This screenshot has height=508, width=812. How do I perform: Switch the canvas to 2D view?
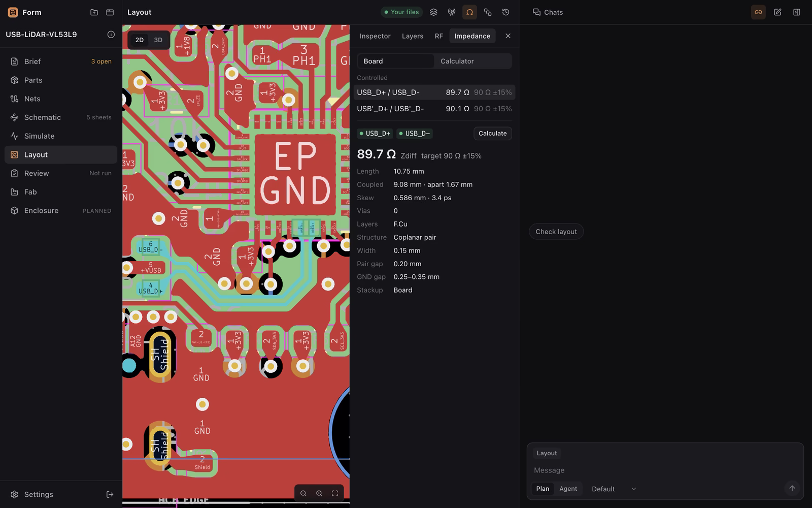(x=140, y=40)
